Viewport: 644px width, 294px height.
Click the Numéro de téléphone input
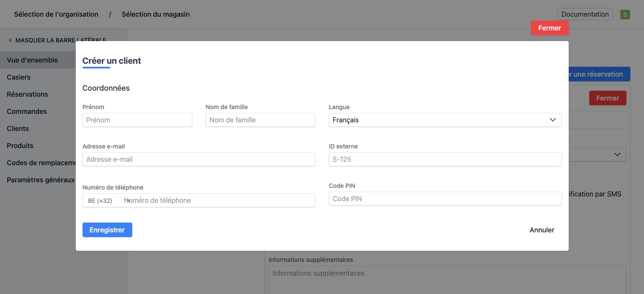click(x=218, y=201)
